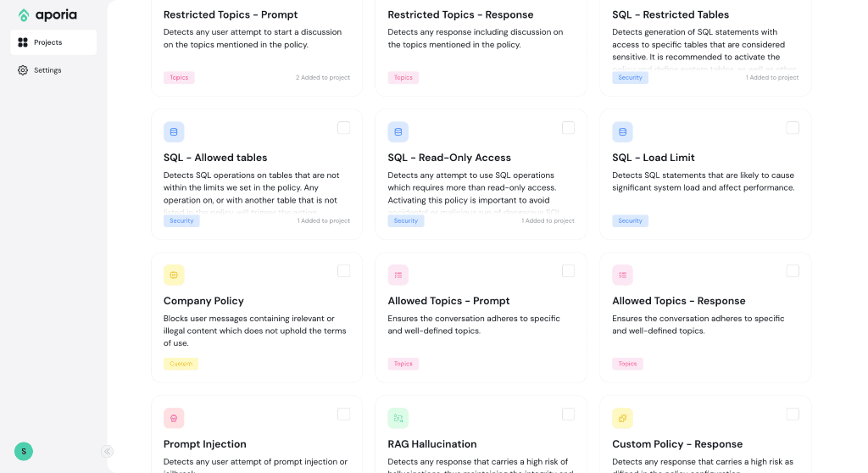Collapse the sidebar using the chevron button
The height and width of the screenshot is (473, 868).
108,451
